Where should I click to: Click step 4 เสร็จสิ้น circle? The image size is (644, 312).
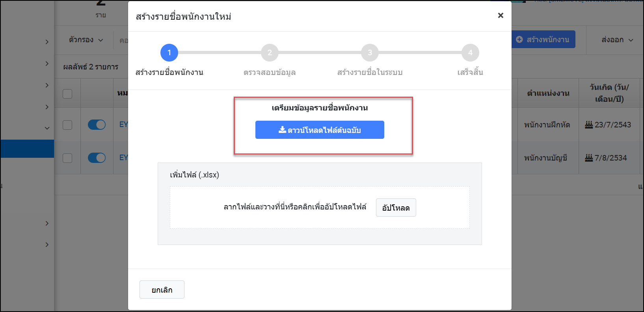point(470,52)
